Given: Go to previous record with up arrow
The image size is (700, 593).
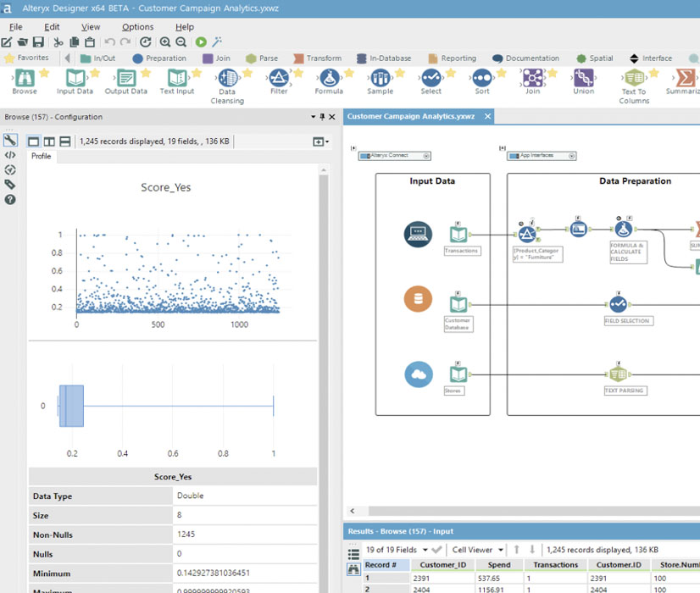Looking at the screenshot, I should pyautogui.click(x=516, y=550).
